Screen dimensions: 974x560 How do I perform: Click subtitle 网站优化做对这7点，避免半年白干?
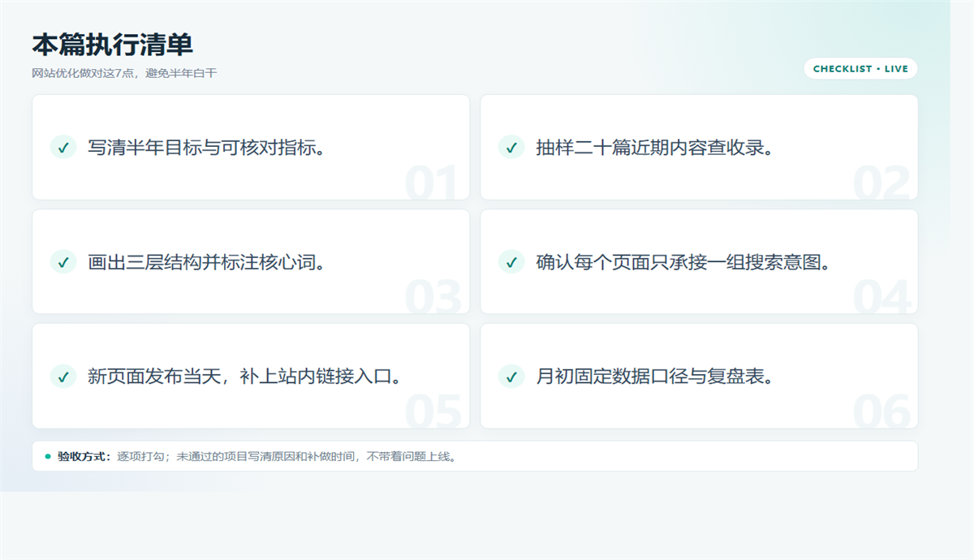coord(125,73)
